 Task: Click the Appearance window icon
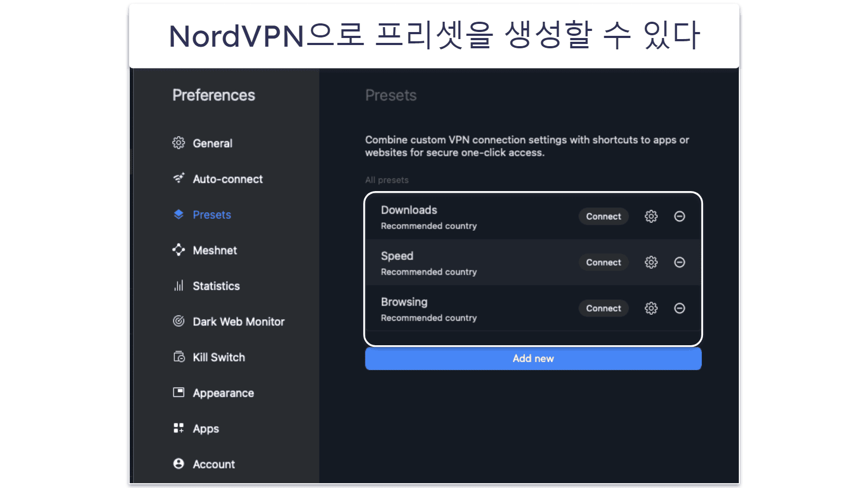click(x=179, y=392)
